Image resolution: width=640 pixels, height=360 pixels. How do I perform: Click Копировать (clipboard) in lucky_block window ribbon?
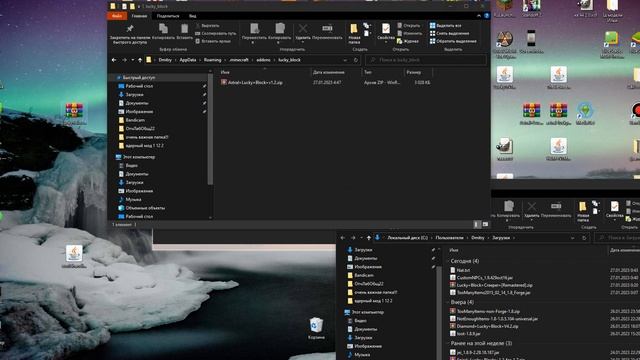coord(163,32)
